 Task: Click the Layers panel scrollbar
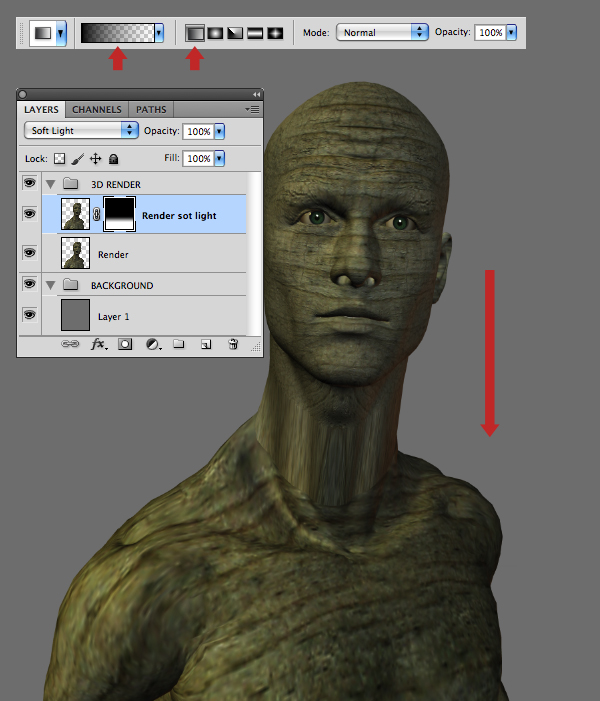(254, 254)
